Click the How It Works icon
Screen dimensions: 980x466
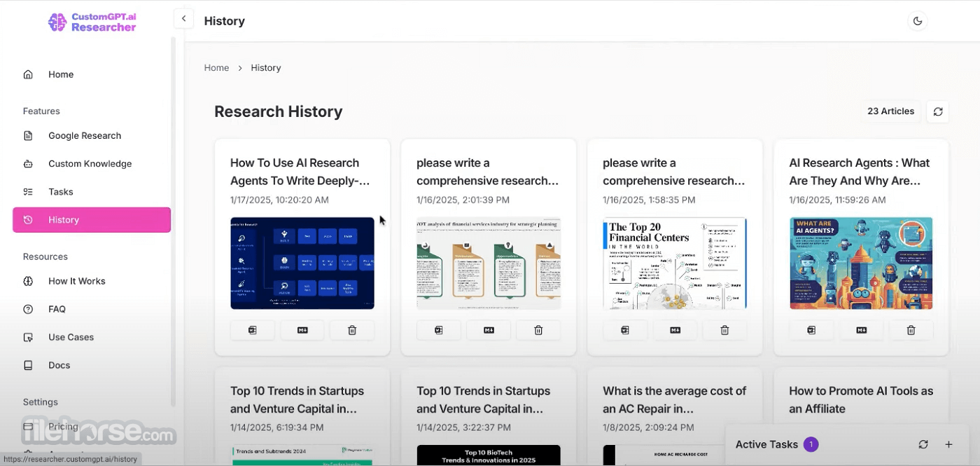pyautogui.click(x=28, y=281)
